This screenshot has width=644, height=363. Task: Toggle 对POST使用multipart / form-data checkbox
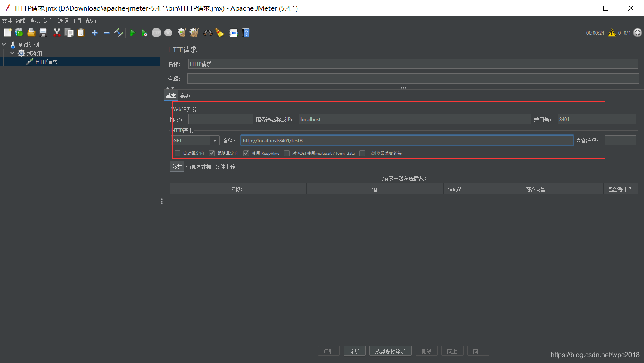[x=287, y=153]
